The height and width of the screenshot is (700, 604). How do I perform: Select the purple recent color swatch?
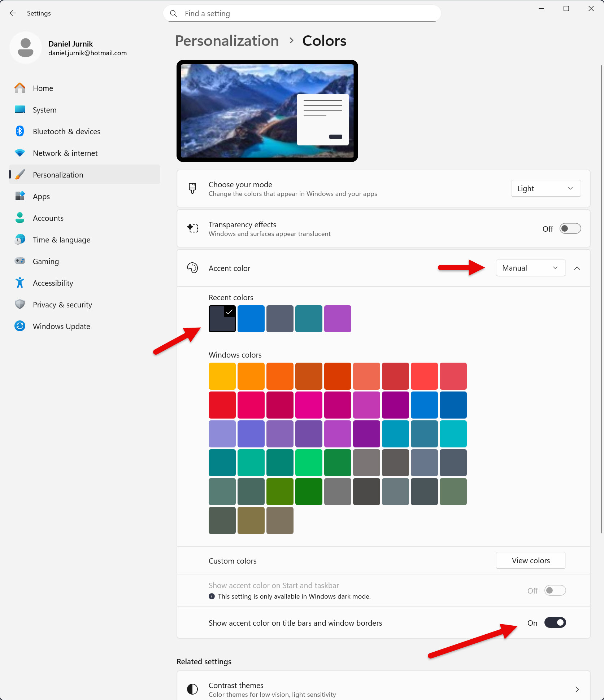point(338,319)
